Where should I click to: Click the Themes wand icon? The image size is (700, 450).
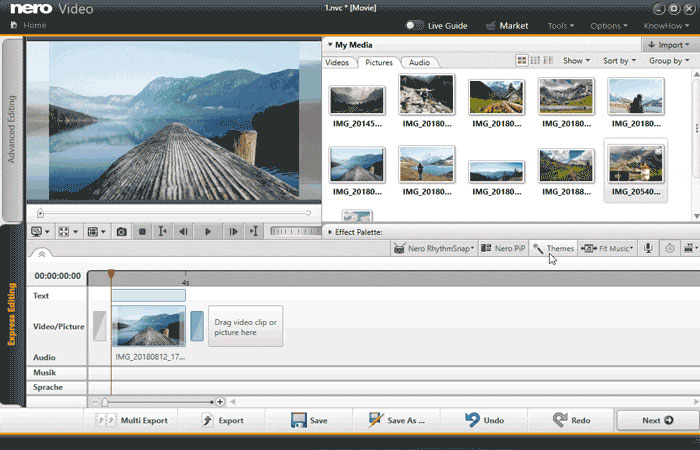pyautogui.click(x=538, y=248)
